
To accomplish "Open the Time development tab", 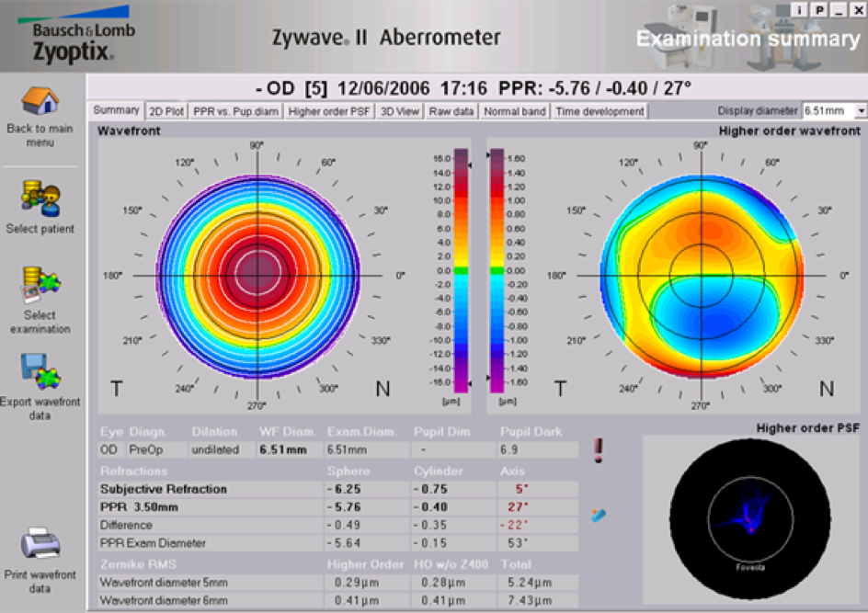I will click(600, 111).
